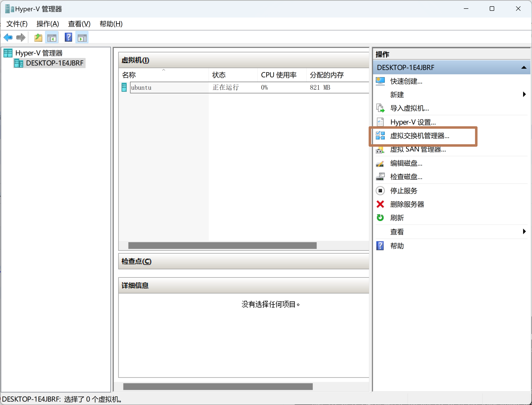Screen dimensions: 532x405
Task: Open 导入虚拟机 action
Action: point(409,108)
